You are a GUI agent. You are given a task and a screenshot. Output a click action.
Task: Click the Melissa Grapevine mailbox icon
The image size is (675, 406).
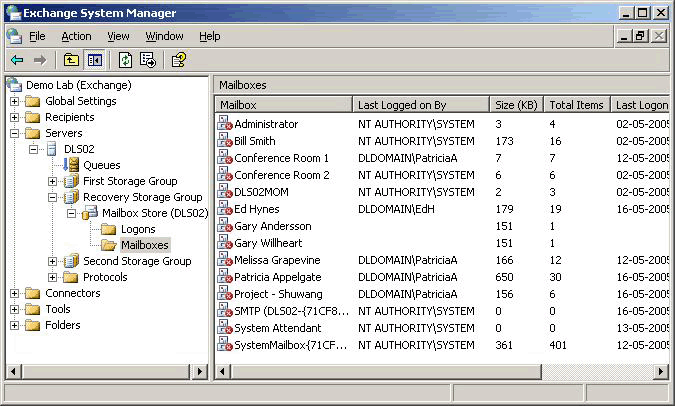pyautogui.click(x=225, y=260)
